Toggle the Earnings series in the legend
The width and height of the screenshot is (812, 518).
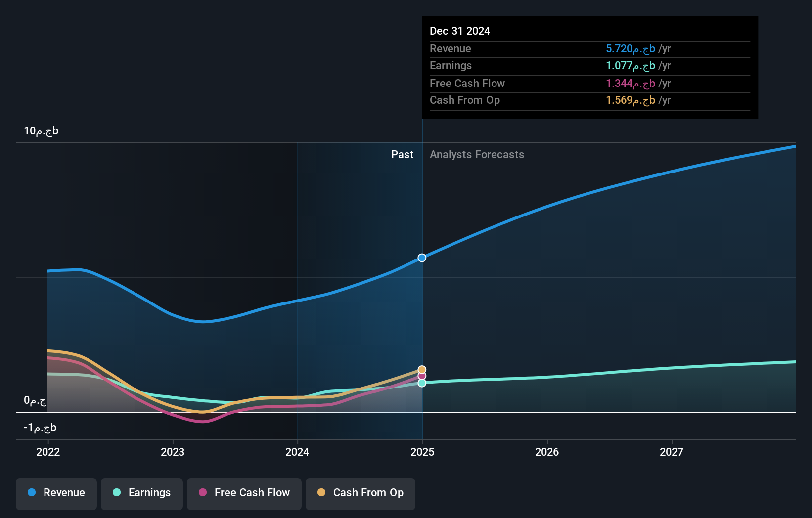142,494
